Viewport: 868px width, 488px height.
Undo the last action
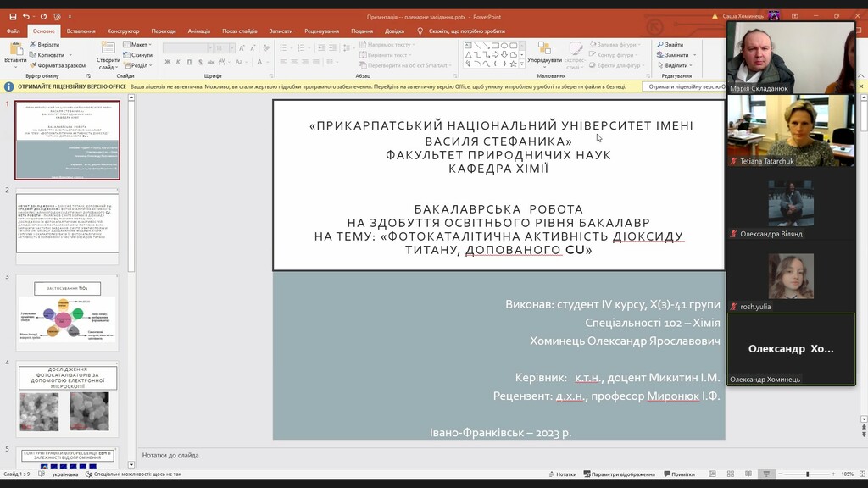pos(25,17)
